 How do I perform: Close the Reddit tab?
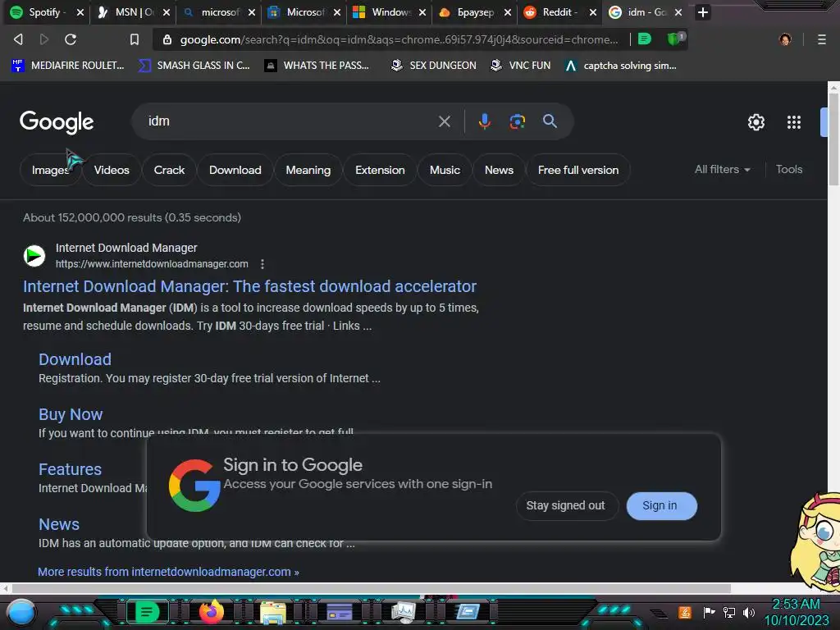click(593, 12)
